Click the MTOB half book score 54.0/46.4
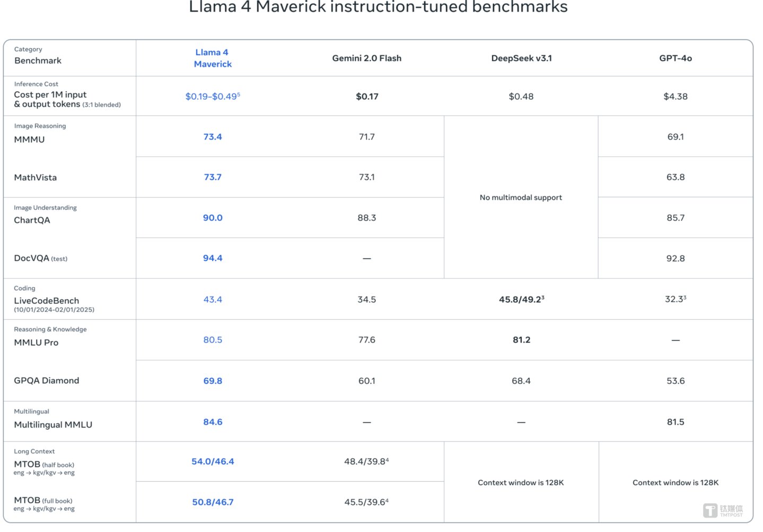The height and width of the screenshot is (532, 763). [x=213, y=461]
